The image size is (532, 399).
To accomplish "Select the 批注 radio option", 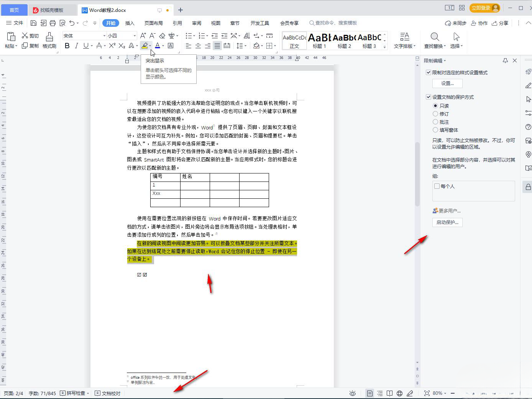I will (435, 122).
